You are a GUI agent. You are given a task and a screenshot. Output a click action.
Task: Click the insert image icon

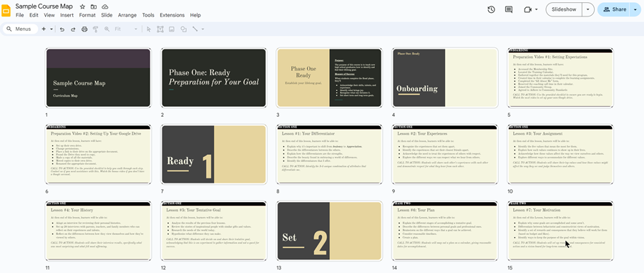(172, 29)
